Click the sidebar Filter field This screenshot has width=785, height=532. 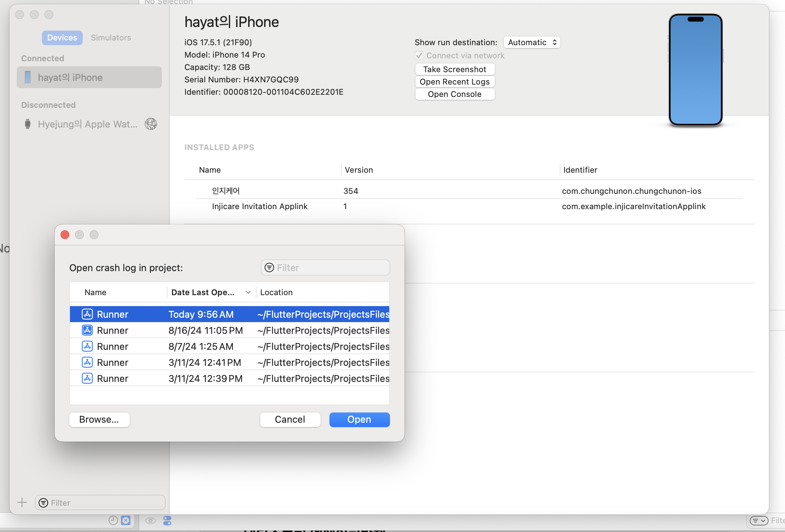pyautogui.click(x=100, y=502)
